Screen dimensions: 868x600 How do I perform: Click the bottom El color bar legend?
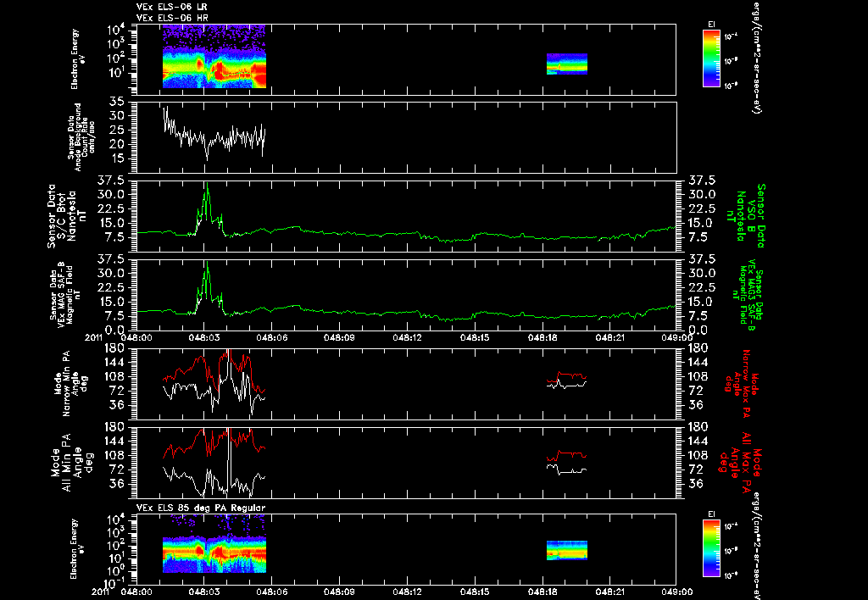[711, 549]
